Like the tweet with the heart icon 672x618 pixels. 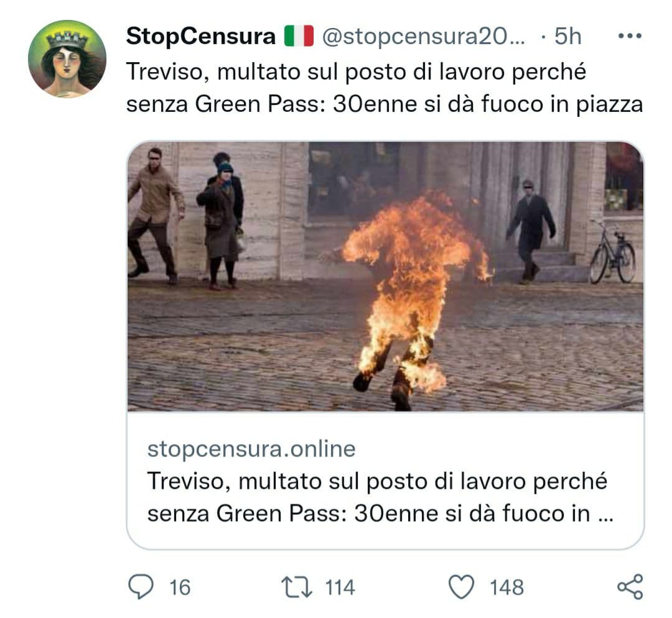tap(461, 586)
